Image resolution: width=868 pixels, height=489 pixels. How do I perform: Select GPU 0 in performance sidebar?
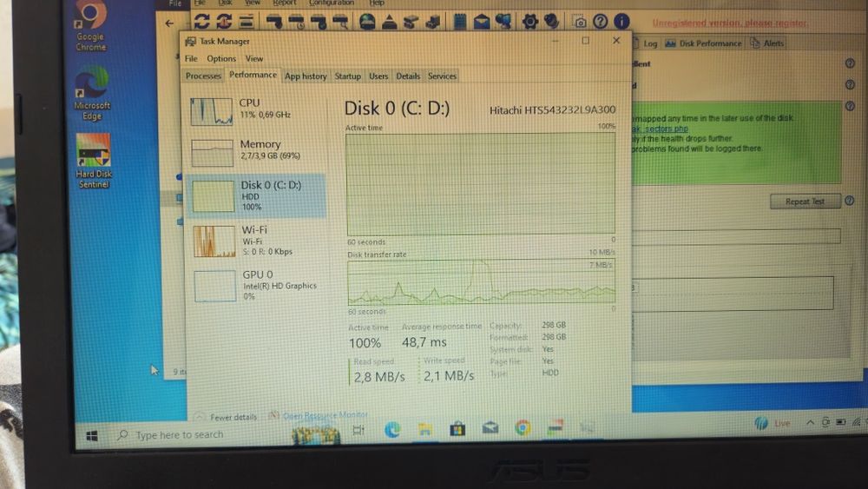pyautogui.click(x=258, y=286)
